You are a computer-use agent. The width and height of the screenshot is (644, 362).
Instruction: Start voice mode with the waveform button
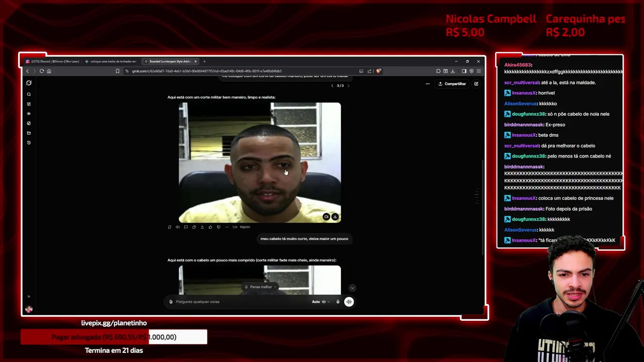(x=349, y=302)
